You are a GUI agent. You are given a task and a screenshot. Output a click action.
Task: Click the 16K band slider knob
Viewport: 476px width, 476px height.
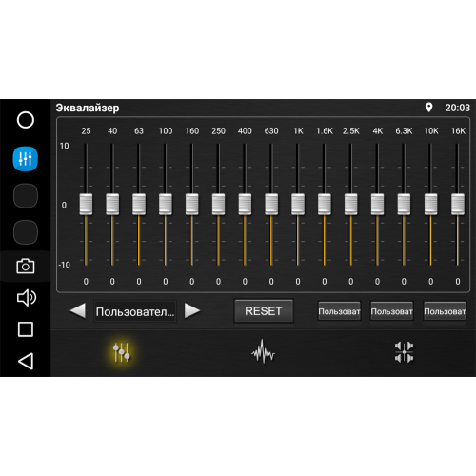tap(458, 205)
